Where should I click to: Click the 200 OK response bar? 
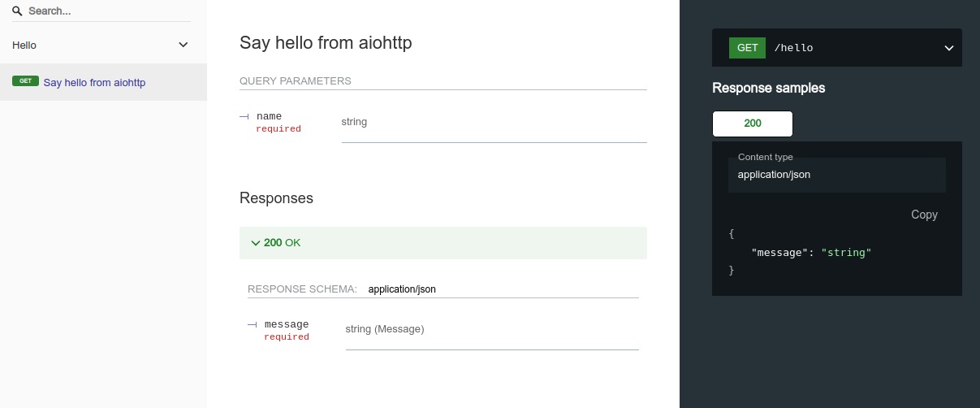[x=443, y=243]
